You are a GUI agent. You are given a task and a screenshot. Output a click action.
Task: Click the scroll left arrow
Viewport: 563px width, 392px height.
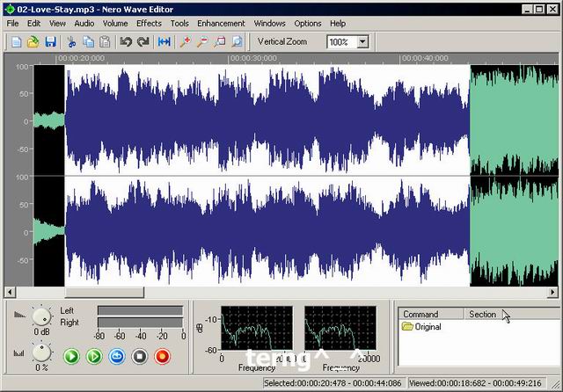[x=10, y=293]
